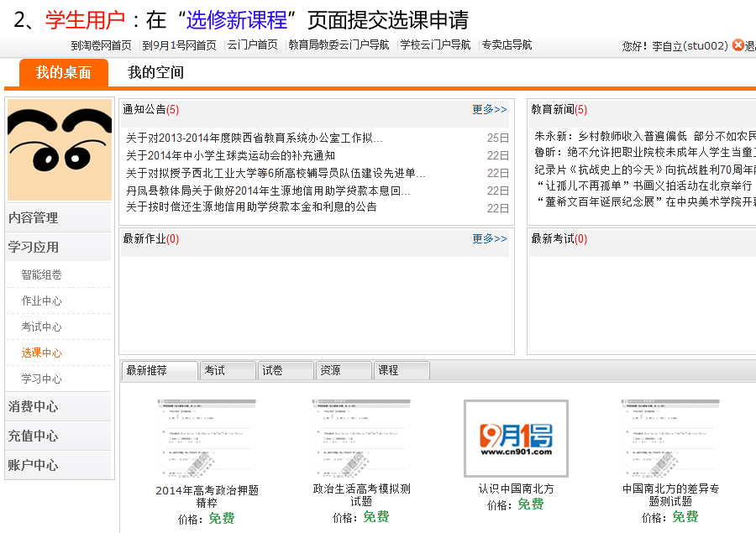Viewport: 756px width, 533px height.
Task: Open 考试中心 in the sidebar
Action: pos(42,327)
